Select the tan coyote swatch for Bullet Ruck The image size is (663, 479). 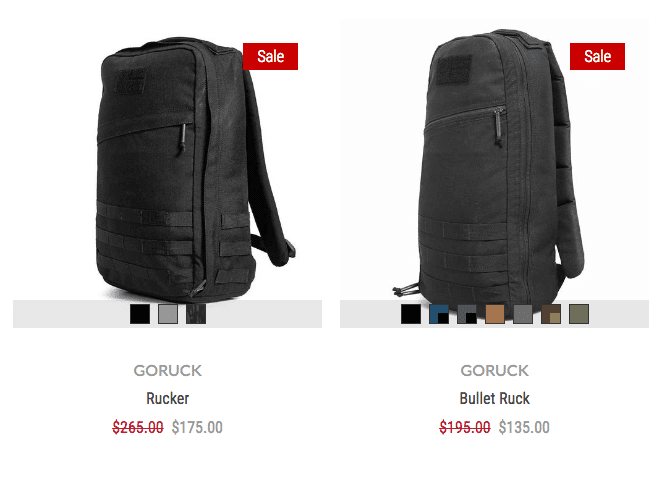(x=495, y=314)
